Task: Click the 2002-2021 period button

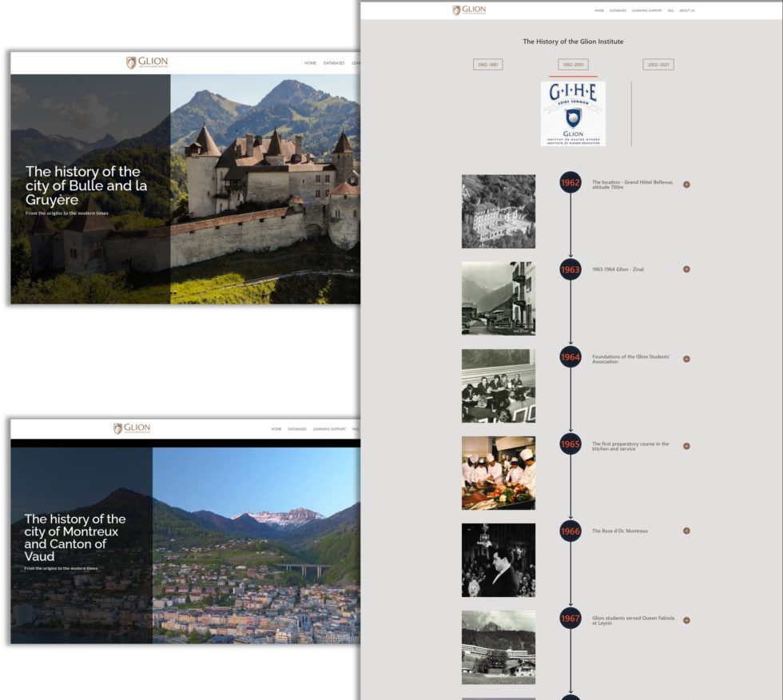Action: pos(658,63)
